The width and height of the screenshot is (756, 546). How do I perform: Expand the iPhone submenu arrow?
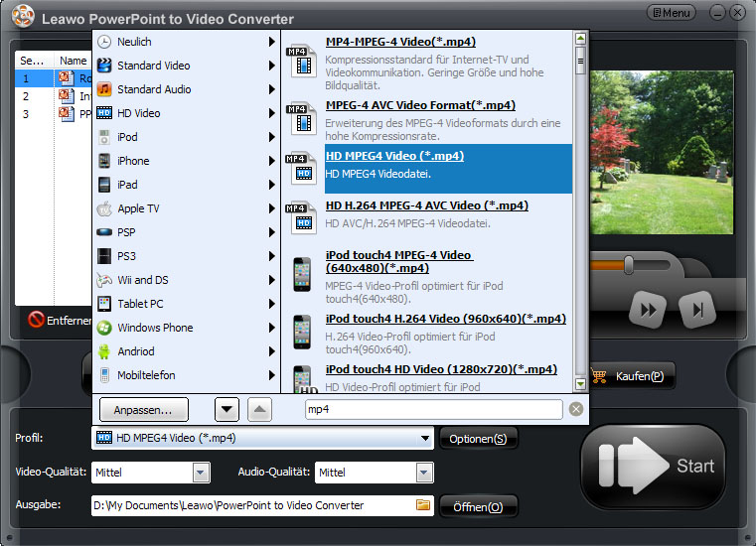pyautogui.click(x=272, y=161)
